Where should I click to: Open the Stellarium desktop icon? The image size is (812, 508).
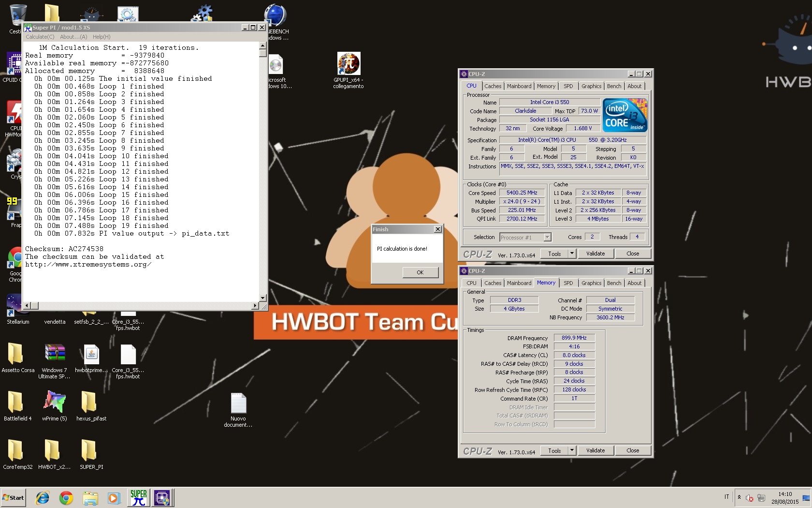[18, 310]
